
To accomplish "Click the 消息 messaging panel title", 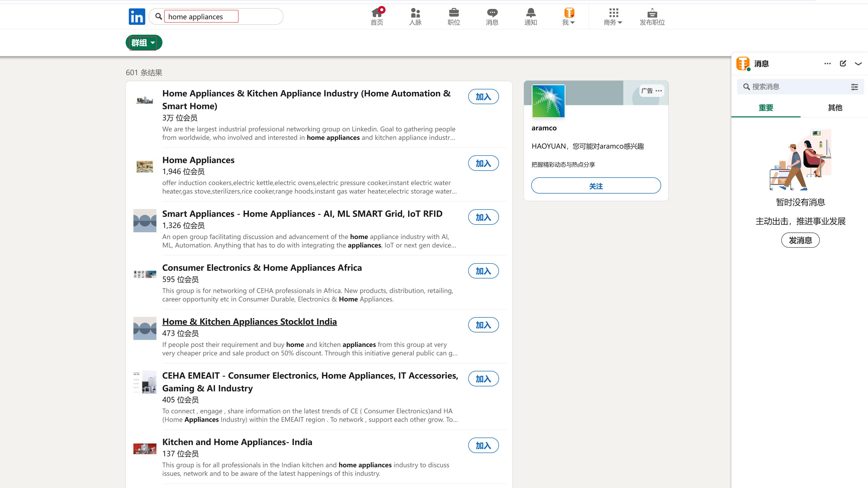I will [x=762, y=64].
